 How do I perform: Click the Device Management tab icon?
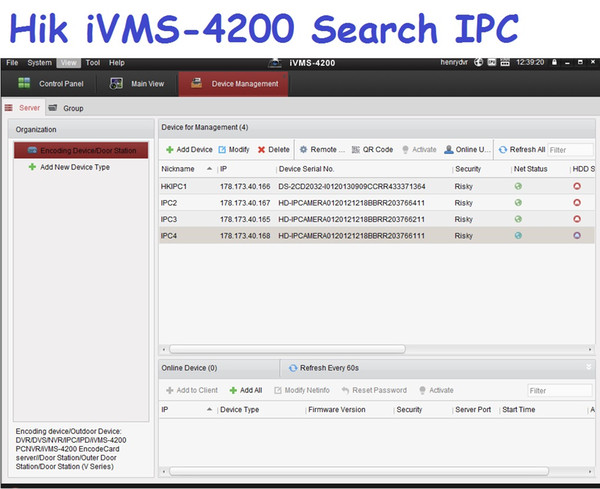[x=196, y=83]
